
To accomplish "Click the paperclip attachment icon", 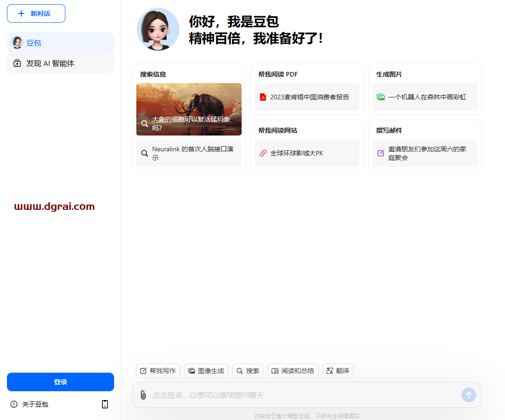I will (x=143, y=395).
